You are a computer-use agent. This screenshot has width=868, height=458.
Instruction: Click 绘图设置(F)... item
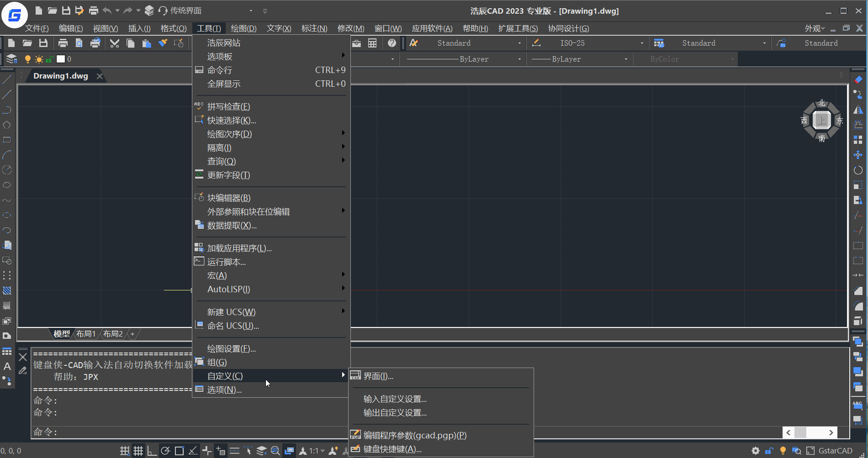click(x=271, y=348)
